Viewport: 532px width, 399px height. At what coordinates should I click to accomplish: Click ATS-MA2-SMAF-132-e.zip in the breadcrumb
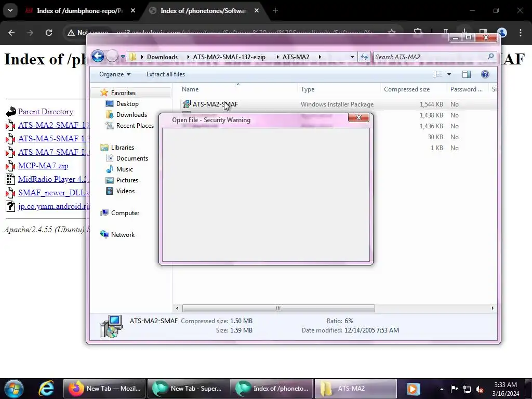click(x=229, y=57)
